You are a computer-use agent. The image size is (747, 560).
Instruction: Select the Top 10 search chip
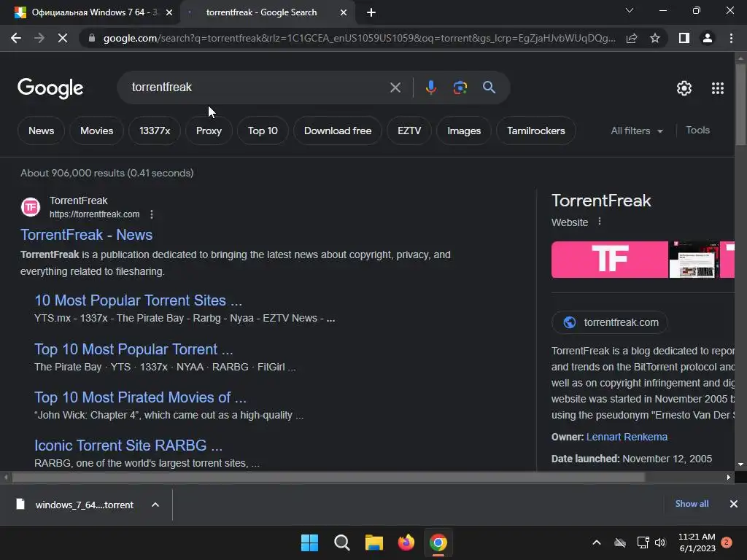coord(263,131)
